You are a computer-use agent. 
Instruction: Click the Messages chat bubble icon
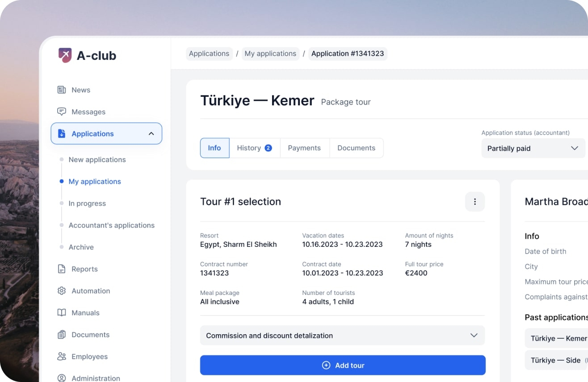tap(62, 112)
